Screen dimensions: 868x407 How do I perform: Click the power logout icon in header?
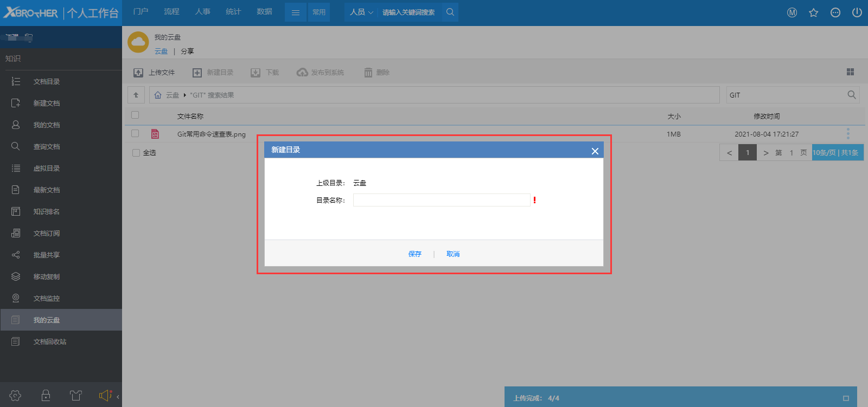857,12
